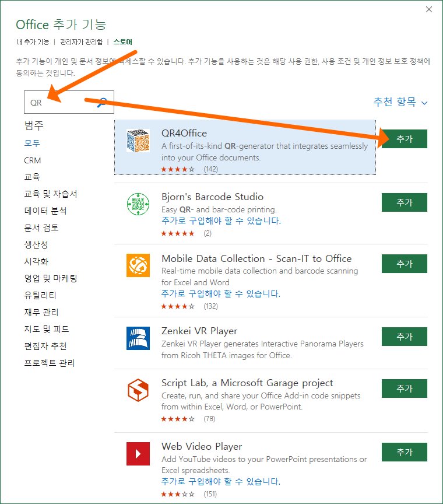Select the 생산성 category
Image resolution: width=443 pixels, height=504 pixels.
(x=36, y=244)
